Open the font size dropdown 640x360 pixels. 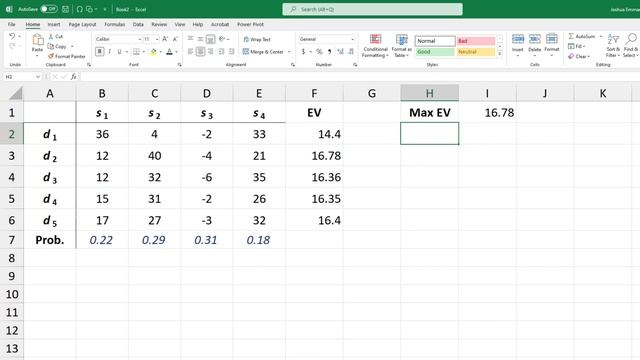(x=158, y=39)
